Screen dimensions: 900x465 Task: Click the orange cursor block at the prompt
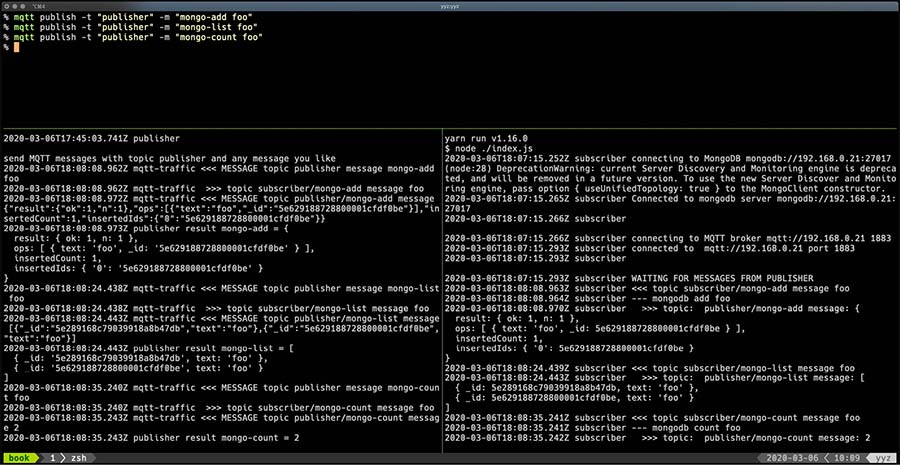click(17, 47)
